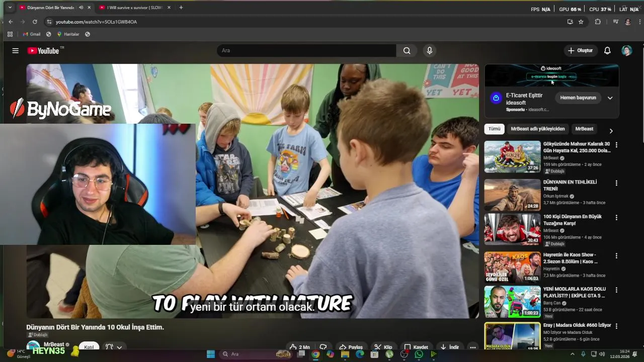Switch to I Will survive browser tab
Screen dimensions: 644x362
pyautogui.click(x=134, y=8)
